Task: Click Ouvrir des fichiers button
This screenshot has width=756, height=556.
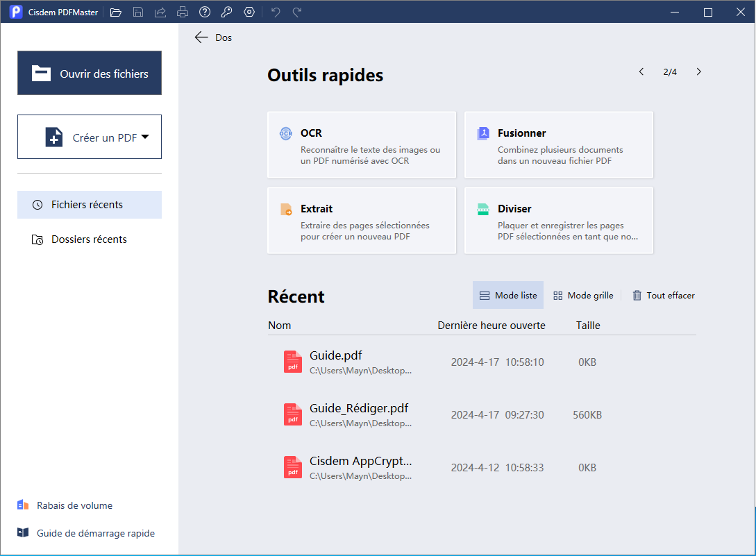Action: pyautogui.click(x=90, y=73)
